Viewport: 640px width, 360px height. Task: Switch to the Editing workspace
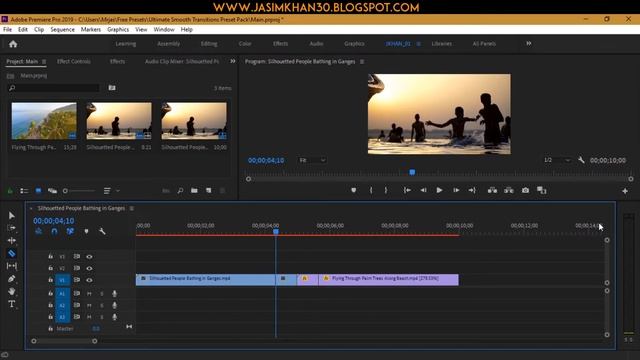point(209,44)
